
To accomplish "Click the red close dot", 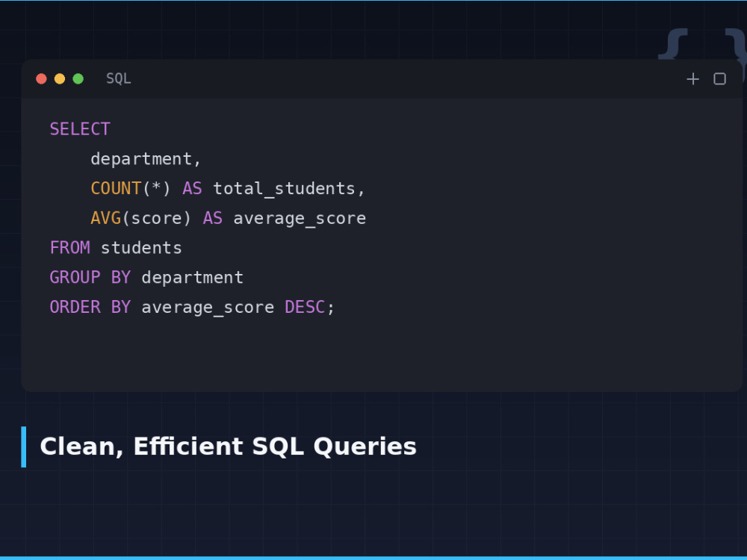I will (x=41, y=78).
